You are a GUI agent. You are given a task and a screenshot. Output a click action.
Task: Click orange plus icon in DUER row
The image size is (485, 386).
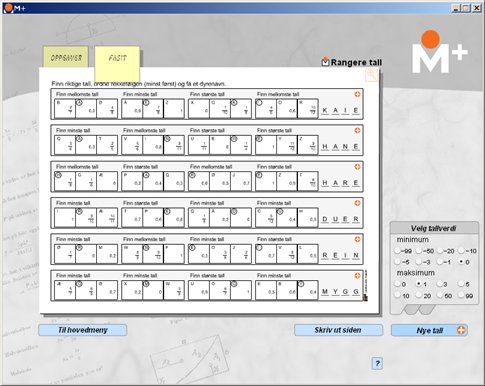pyautogui.click(x=357, y=203)
